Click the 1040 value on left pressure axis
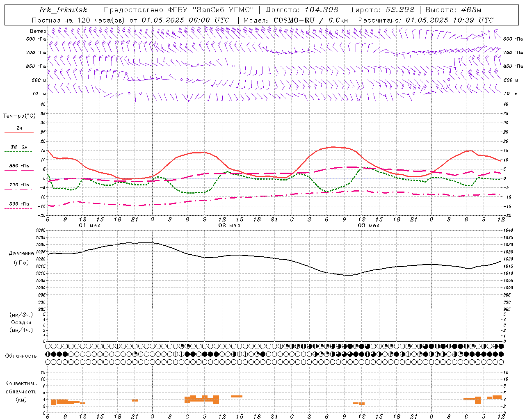Viewport: 525px width, 420px height. pos(41,231)
